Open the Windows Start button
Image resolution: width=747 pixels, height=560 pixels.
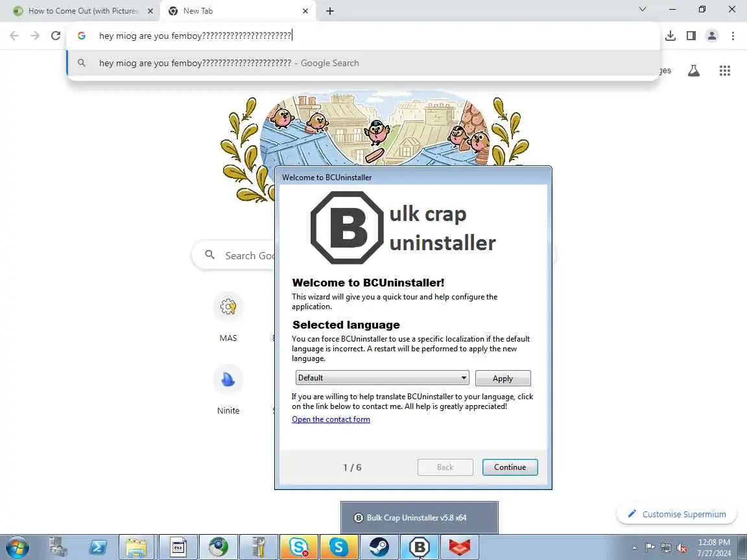click(x=18, y=547)
